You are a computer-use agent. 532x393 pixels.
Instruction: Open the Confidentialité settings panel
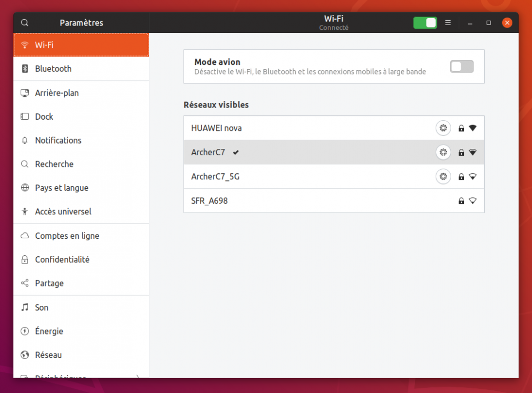point(62,260)
